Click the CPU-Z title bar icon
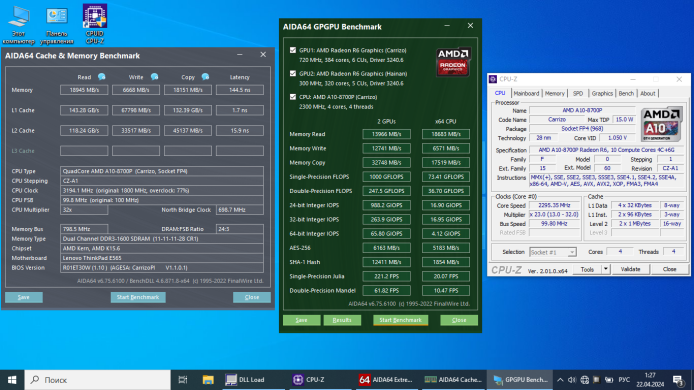This screenshot has width=694, height=390. 493,79
